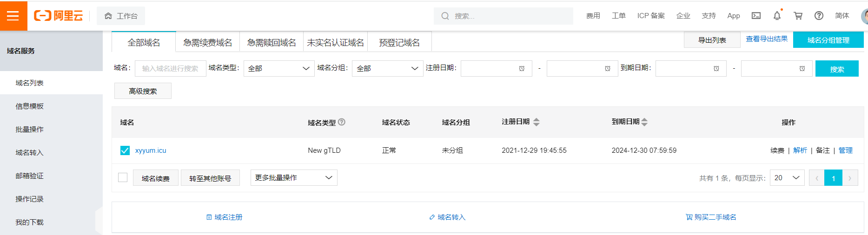The image size is (868, 235).
Task: Switch to 急需赎回域名 tab
Action: [272, 42]
